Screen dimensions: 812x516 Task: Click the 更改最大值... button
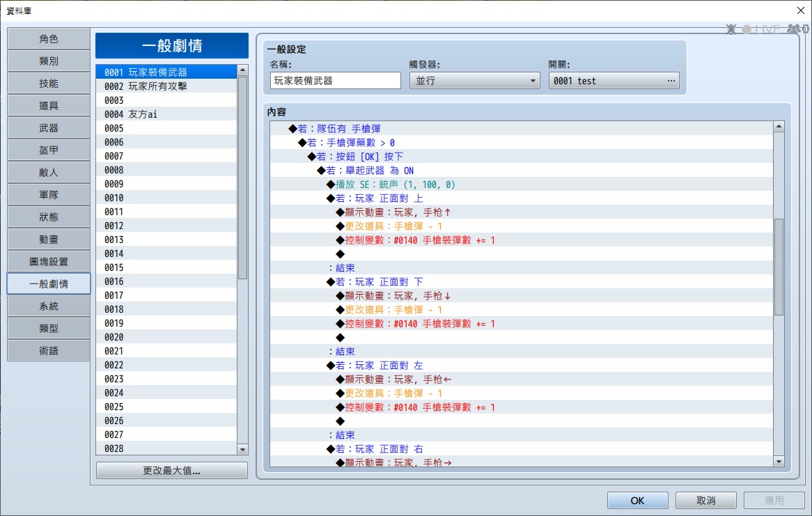(172, 471)
